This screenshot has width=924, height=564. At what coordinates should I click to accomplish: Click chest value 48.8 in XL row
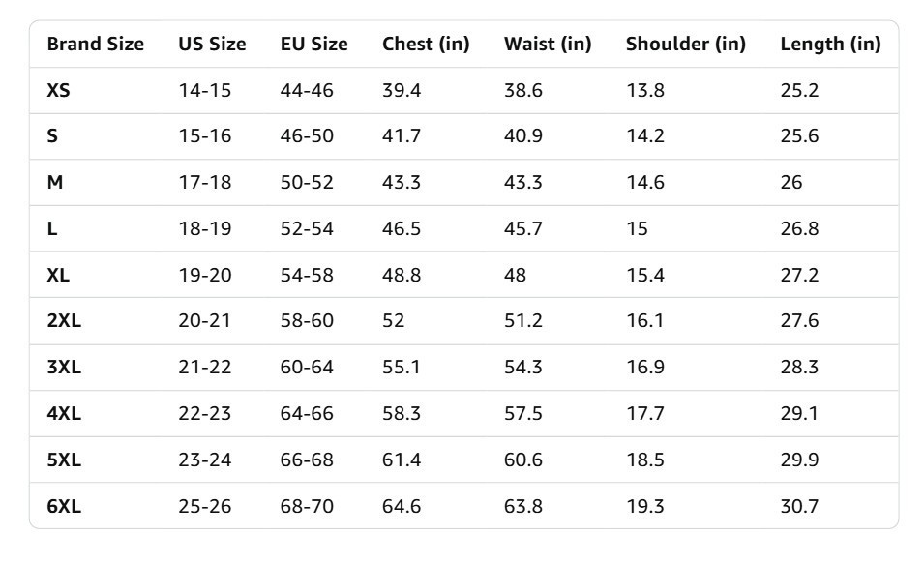tap(402, 275)
